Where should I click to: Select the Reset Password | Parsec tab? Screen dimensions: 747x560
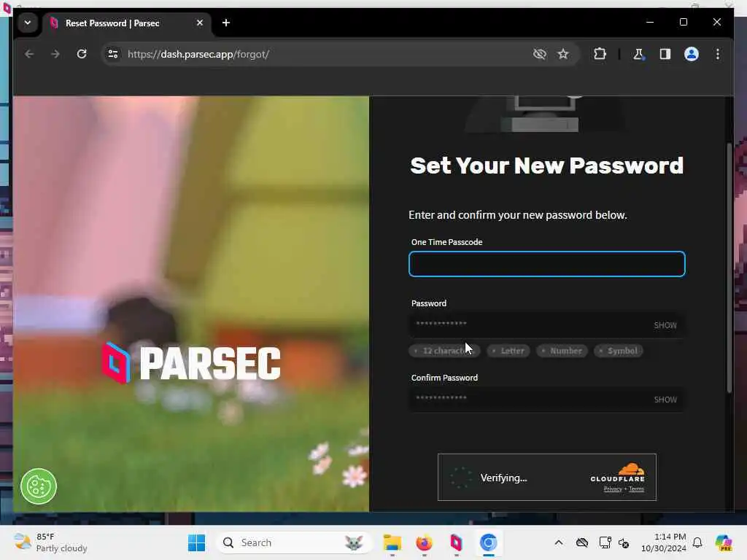click(x=126, y=23)
